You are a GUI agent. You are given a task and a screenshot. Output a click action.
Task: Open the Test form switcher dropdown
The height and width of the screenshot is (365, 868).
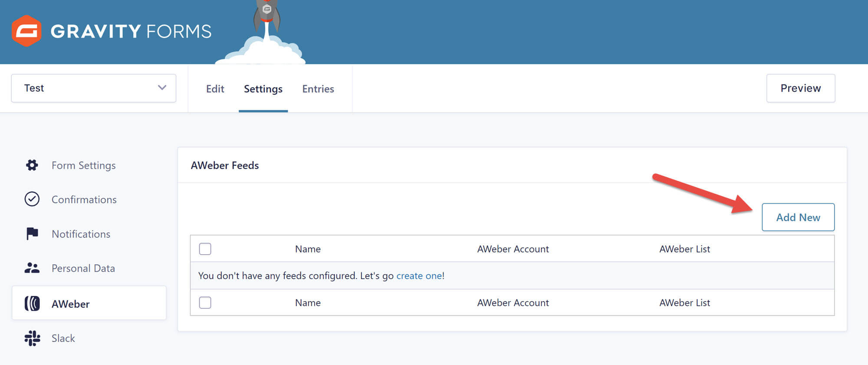point(94,88)
